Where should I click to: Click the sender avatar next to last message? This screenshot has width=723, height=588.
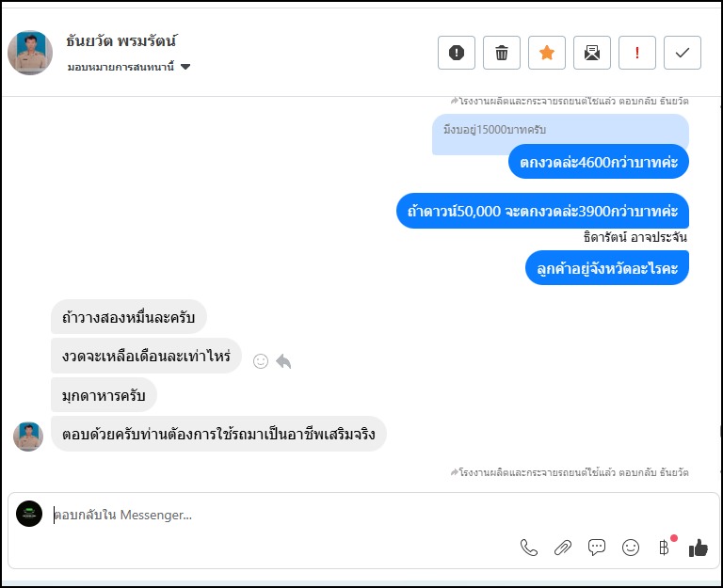(28, 436)
